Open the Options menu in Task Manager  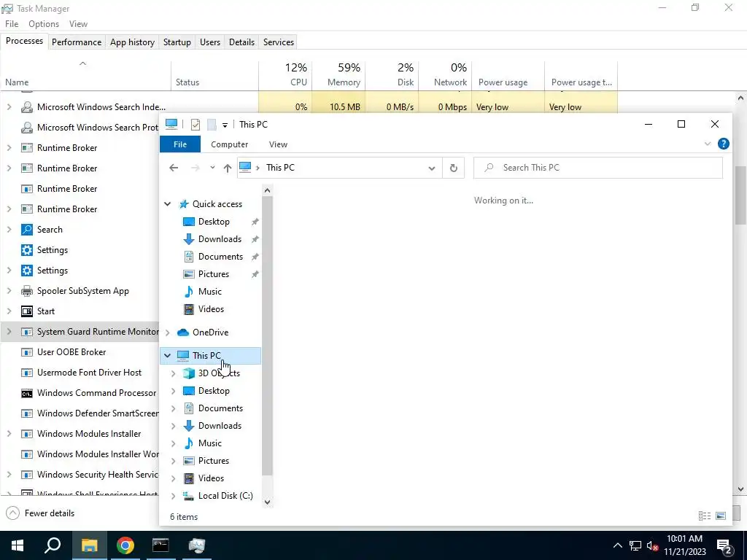(x=44, y=24)
